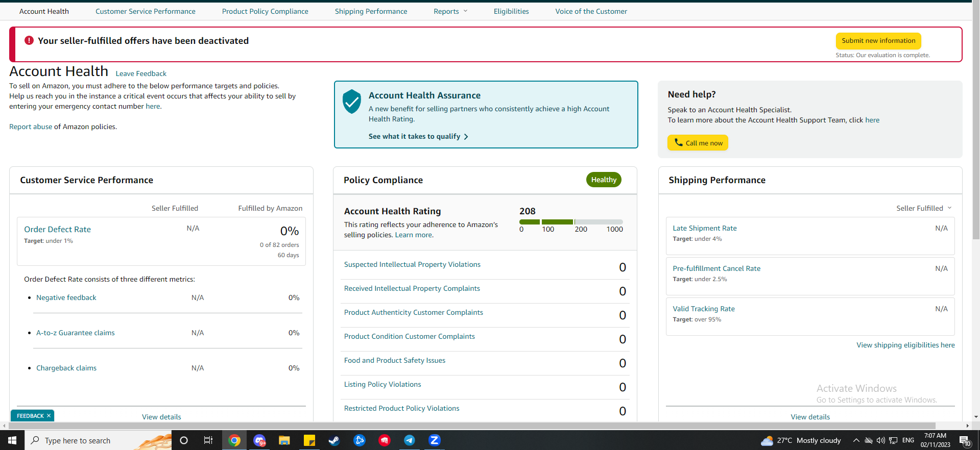Click the Call me now button
The image size is (980, 450).
pos(698,143)
